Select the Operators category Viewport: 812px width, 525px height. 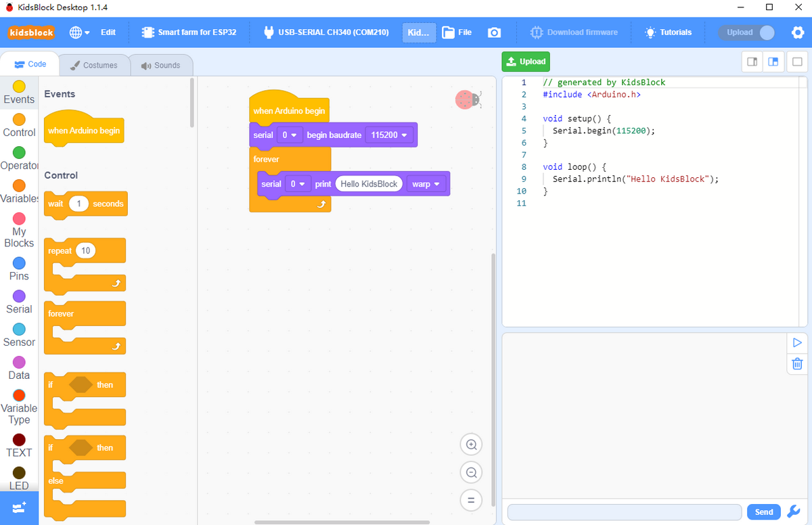(x=19, y=159)
